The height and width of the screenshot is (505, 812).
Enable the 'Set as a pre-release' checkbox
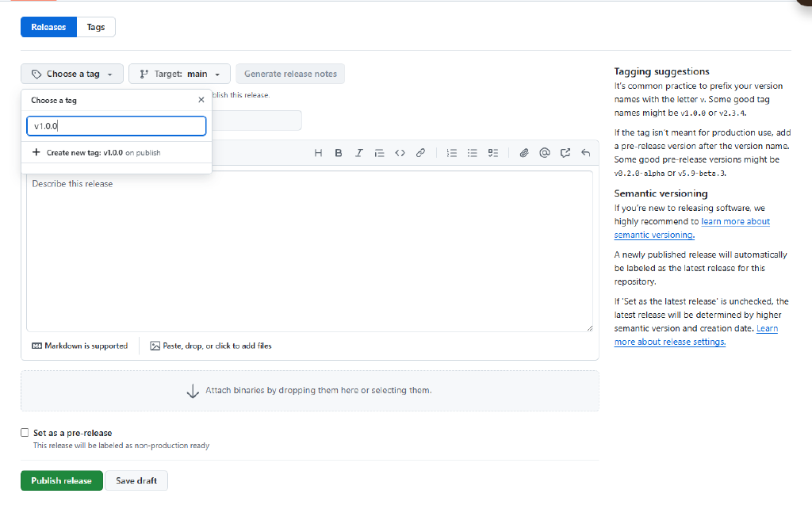(x=25, y=432)
